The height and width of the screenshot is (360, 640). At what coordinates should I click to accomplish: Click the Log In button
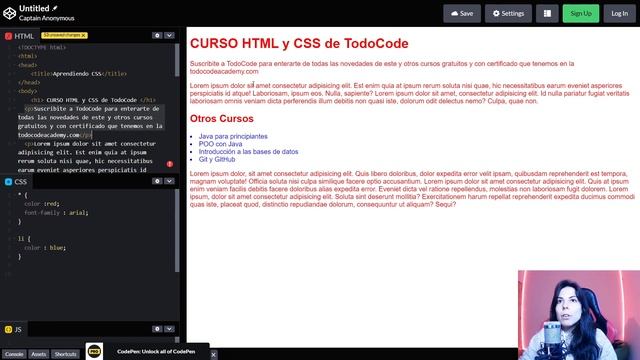pyautogui.click(x=619, y=13)
